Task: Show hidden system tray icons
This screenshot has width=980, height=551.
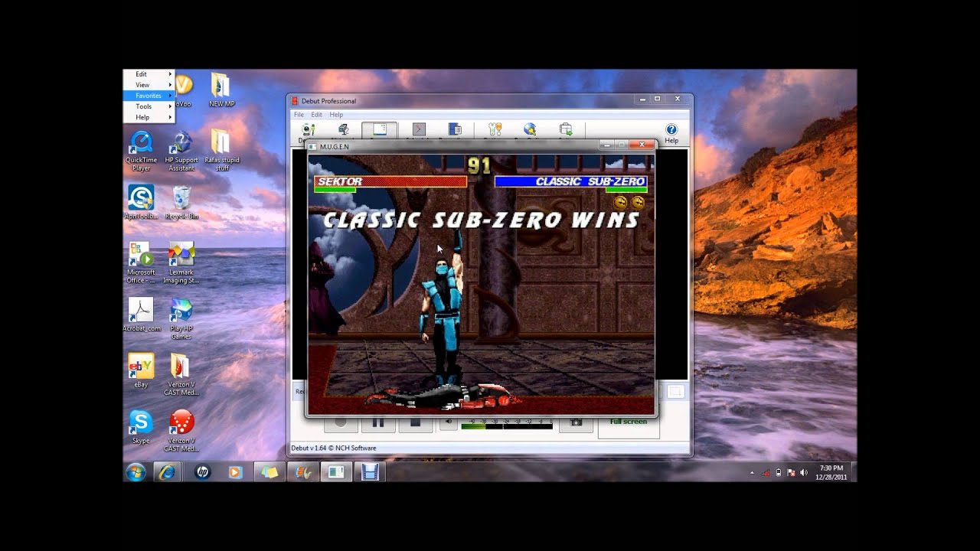Action: pyautogui.click(x=752, y=473)
